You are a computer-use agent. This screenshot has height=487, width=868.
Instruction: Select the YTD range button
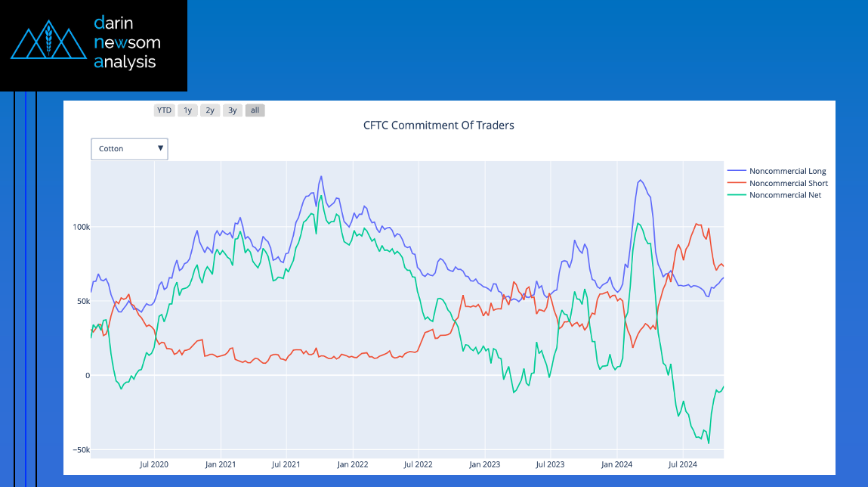click(164, 110)
